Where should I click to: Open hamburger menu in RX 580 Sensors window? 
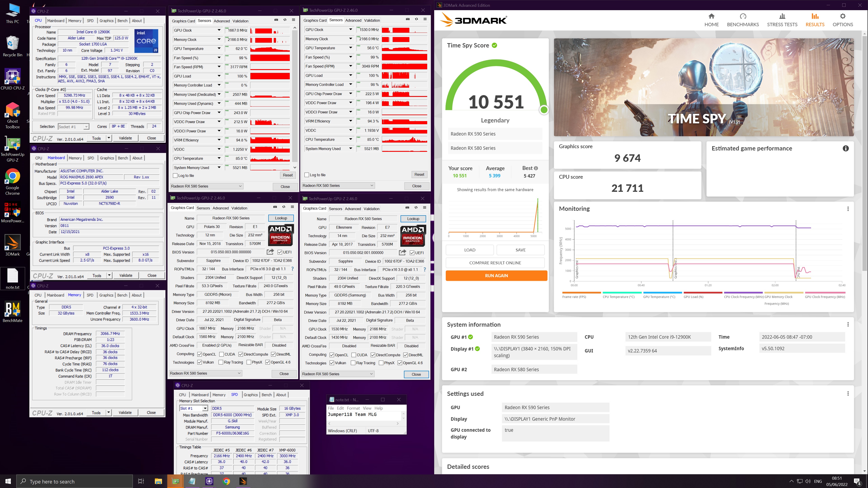coord(425,19)
